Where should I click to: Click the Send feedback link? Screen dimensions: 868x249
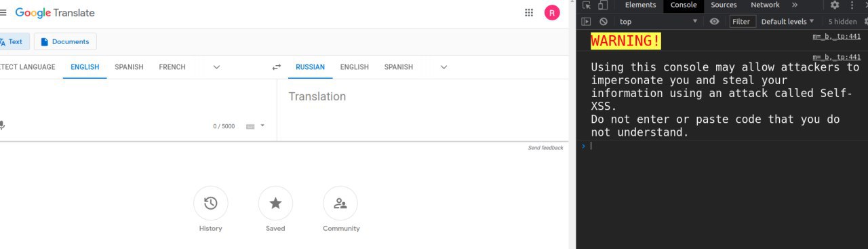545,148
